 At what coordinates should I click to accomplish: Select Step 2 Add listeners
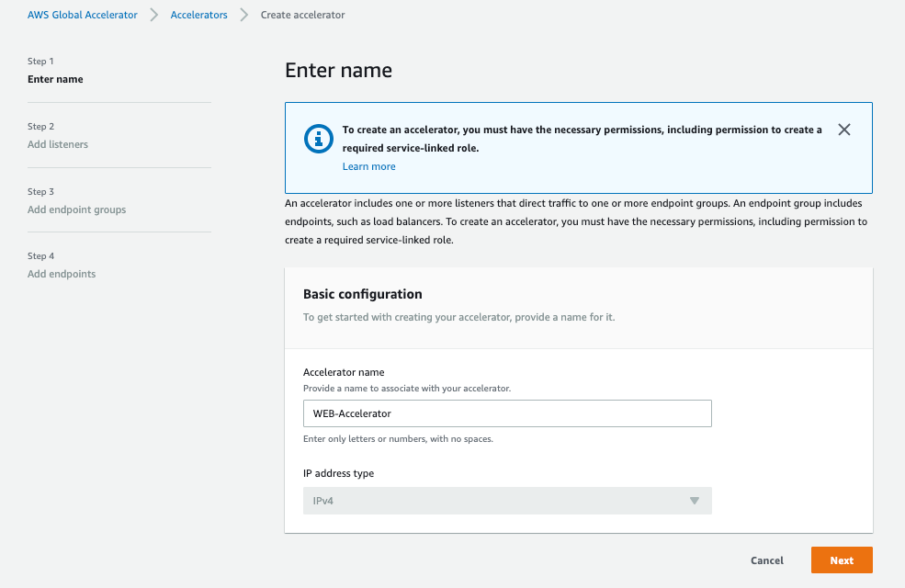tap(58, 144)
